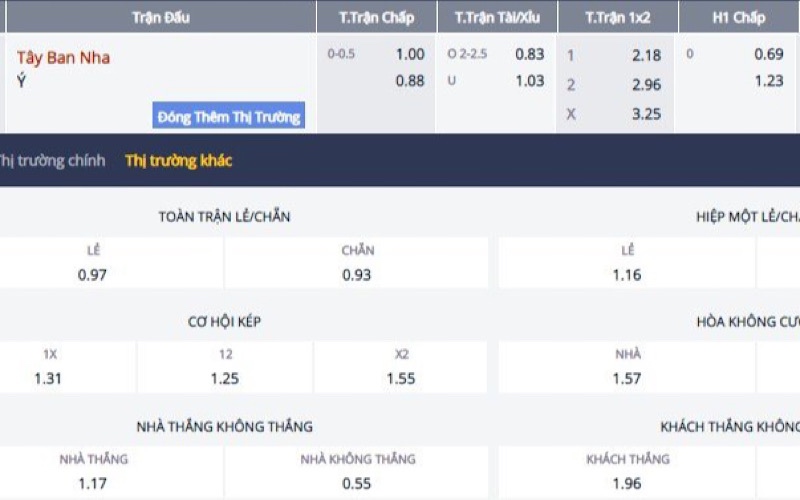Pick Over 2-2.5 odds 0.83
The width and height of the screenshot is (800, 500).
(x=530, y=55)
